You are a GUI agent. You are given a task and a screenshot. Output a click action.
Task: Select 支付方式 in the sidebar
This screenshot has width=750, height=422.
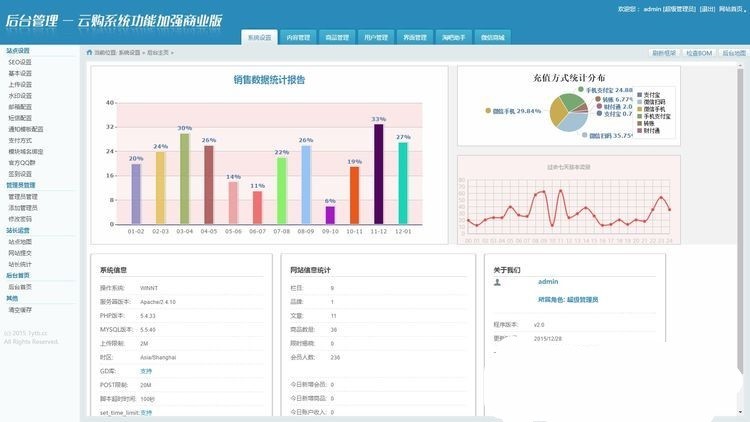tap(20, 140)
